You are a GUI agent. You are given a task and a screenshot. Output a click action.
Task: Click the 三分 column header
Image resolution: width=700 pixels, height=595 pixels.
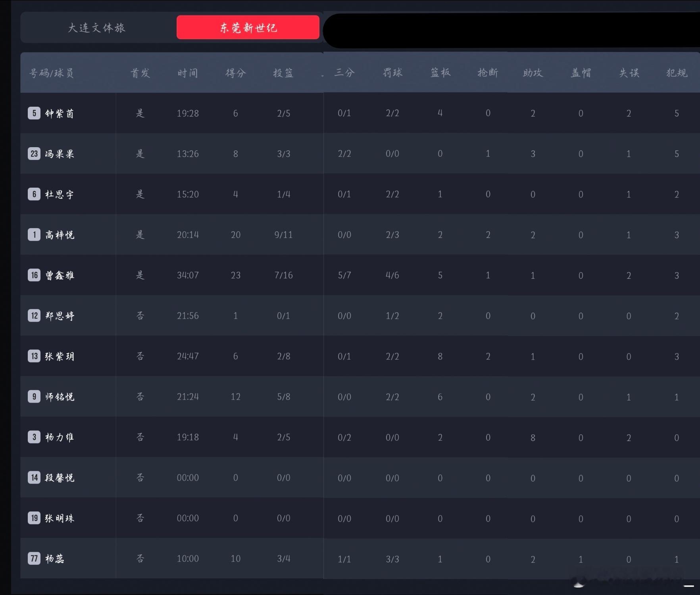click(344, 73)
